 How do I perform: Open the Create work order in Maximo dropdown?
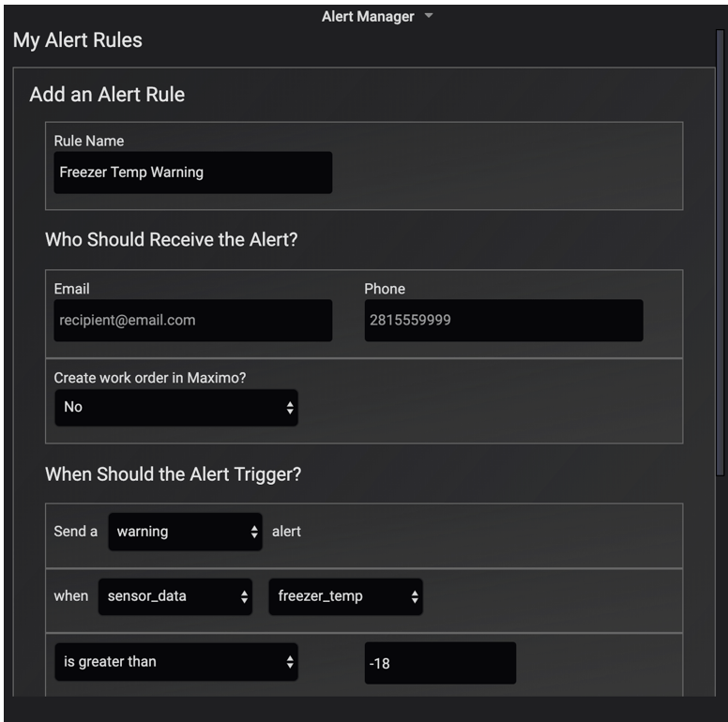point(176,407)
